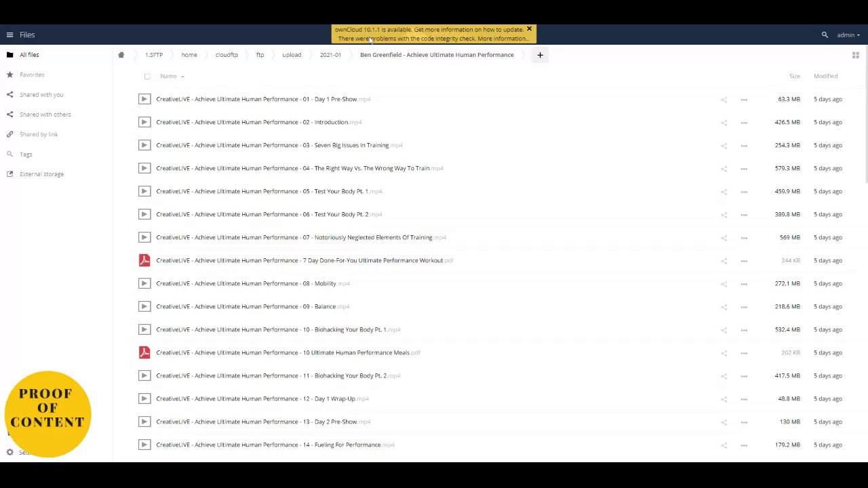Click video icon for 14 - Fueling For Performance
Screen dimensions: 868x488
pos(144,445)
